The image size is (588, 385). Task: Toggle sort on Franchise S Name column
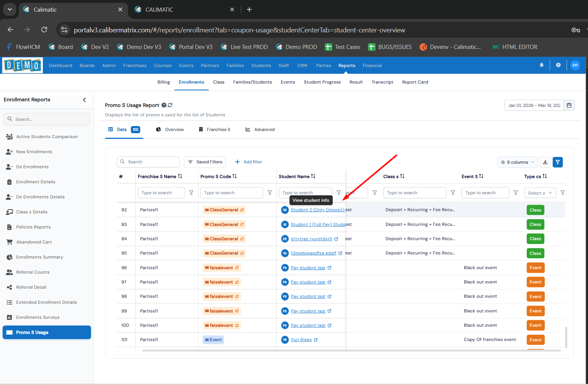(180, 176)
